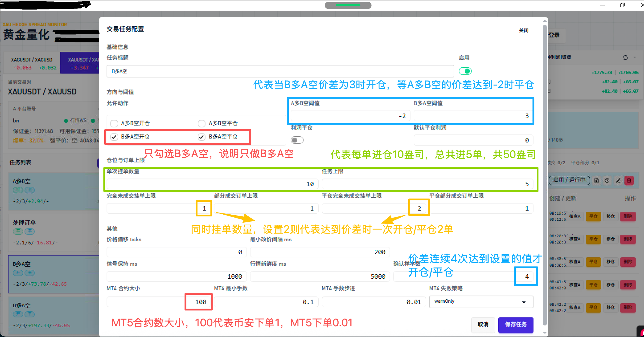The height and width of the screenshot is (337, 644).
Task: Click the 价格偏移 ticks input field
Action: point(177,252)
